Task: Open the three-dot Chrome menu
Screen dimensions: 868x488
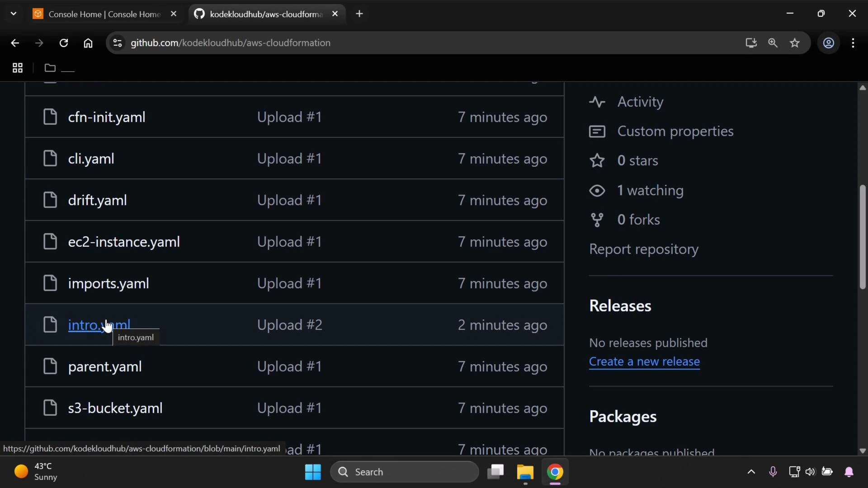Action: 854,43
